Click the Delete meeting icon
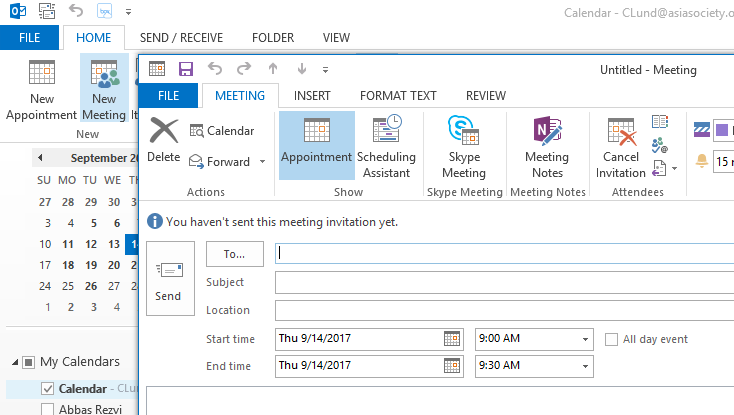734x415 pixels. (164, 131)
